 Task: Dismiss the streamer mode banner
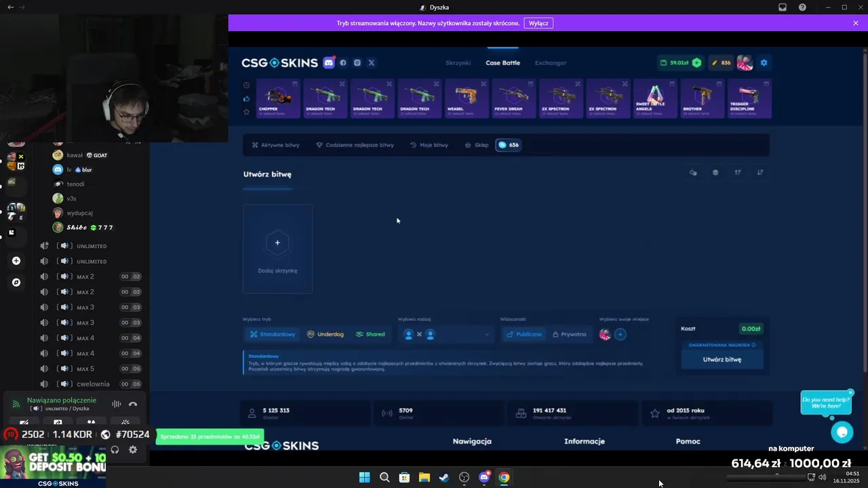coord(856,23)
